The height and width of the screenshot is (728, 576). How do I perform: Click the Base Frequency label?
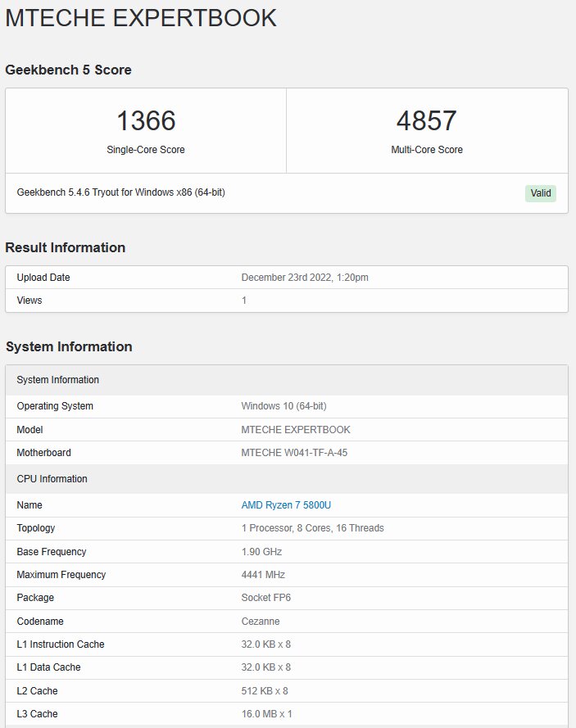[x=52, y=552]
